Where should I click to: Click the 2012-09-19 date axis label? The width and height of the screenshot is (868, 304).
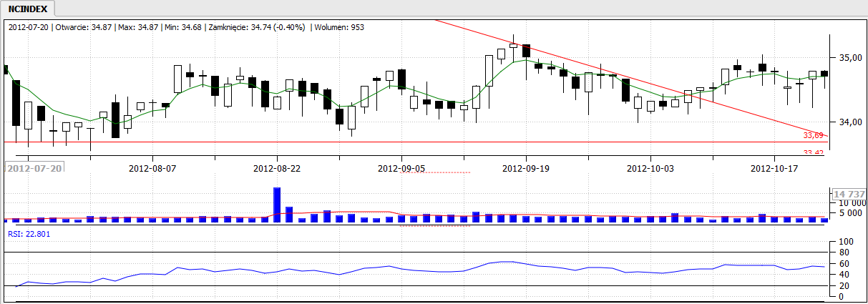tap(527, 168)
